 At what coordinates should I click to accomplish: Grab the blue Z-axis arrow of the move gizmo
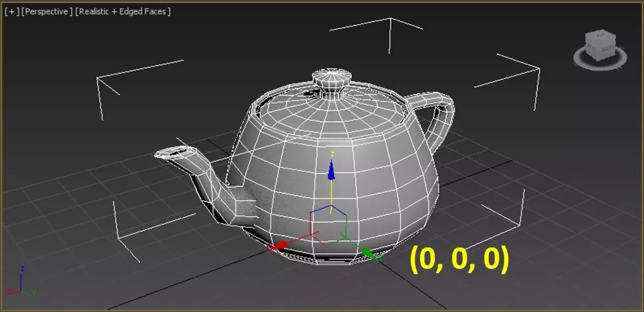tap(331, 170)
